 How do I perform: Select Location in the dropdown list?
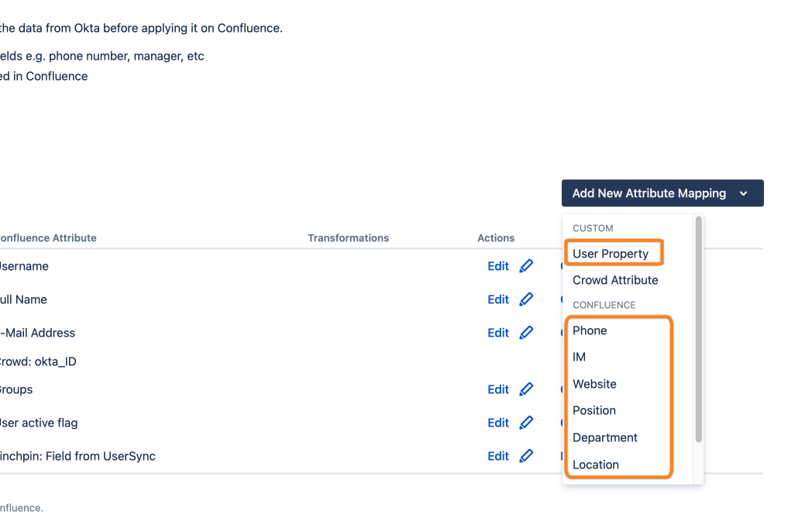596,465
